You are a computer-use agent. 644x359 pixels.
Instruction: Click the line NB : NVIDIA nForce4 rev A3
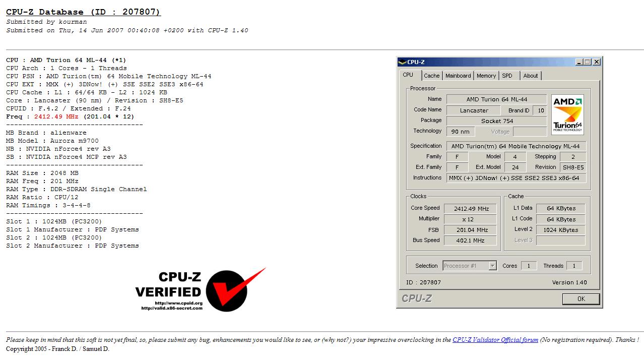(58, 149)
